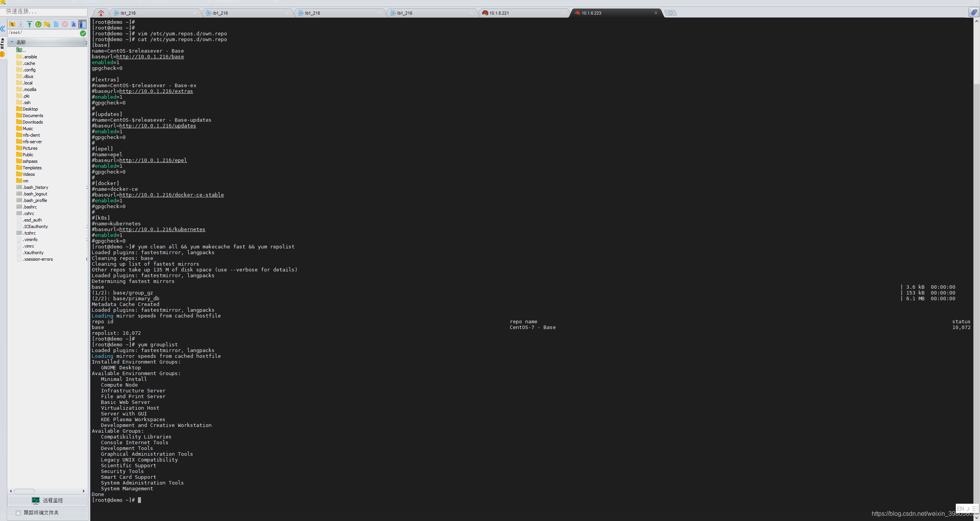980x521 pixels.
Task: Click file panel scroll left arrow
Action: tap(11, 491)
